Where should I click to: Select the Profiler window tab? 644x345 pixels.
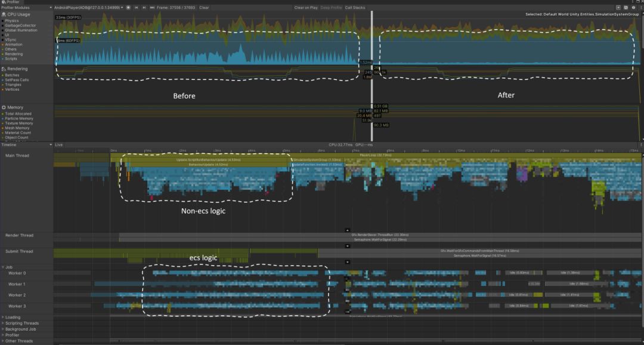[13, 2]
